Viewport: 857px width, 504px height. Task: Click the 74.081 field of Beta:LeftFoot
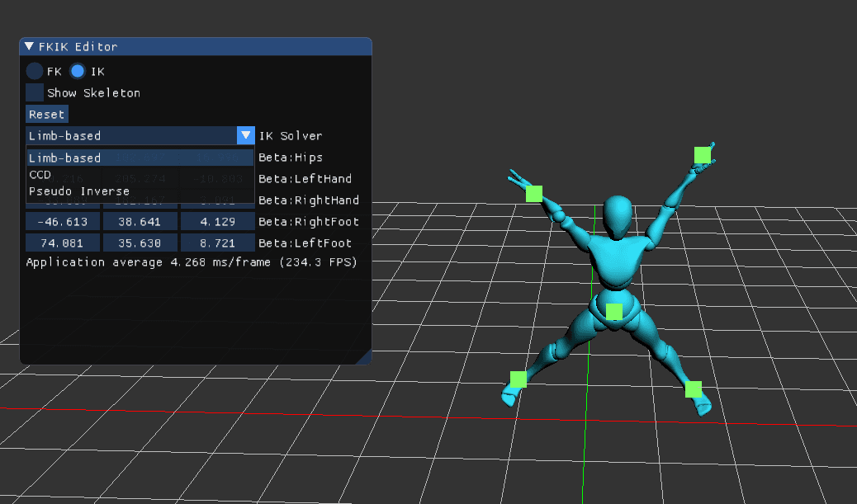[x=63, y=243]
